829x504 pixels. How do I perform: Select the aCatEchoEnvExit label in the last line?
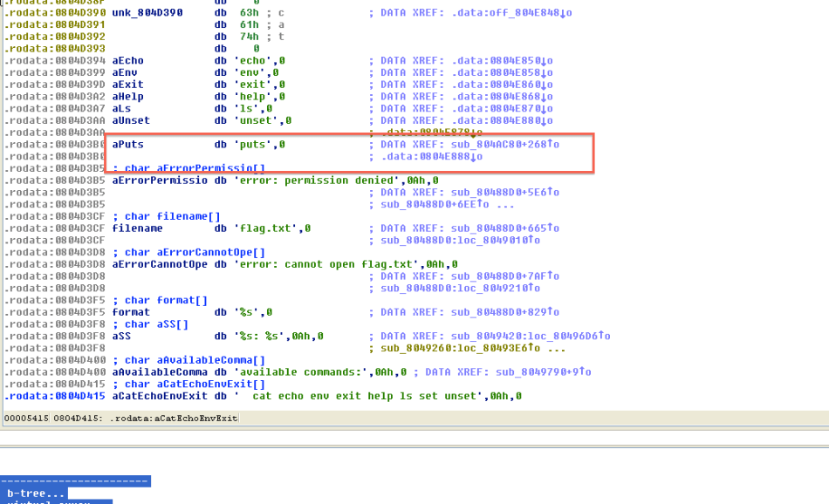coord(161,396)
